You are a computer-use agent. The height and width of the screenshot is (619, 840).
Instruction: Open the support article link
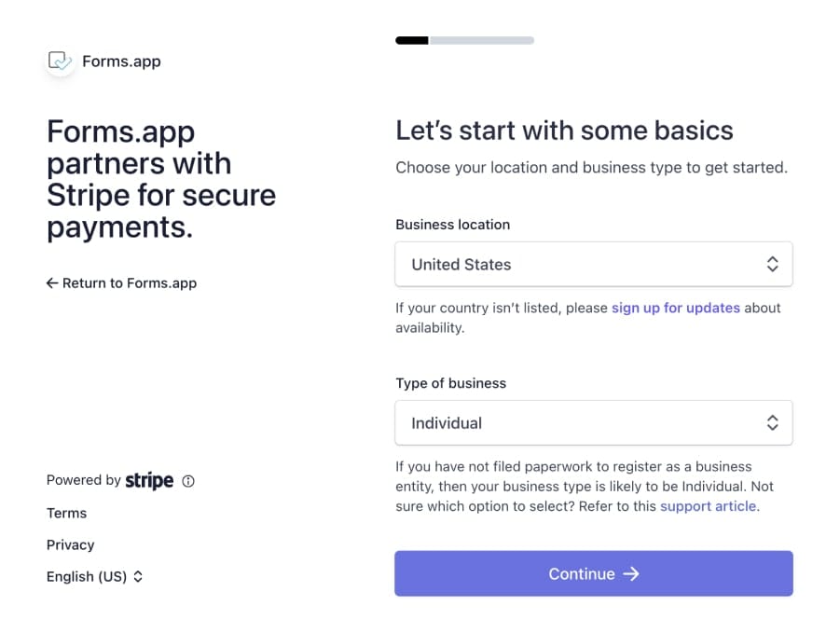pos(709,507)
